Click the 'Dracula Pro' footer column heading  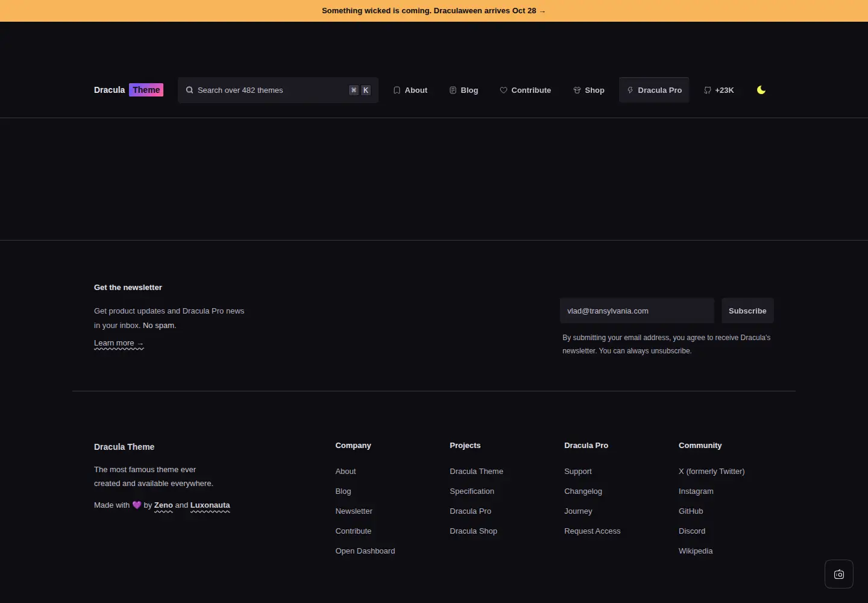click(586, 446)
